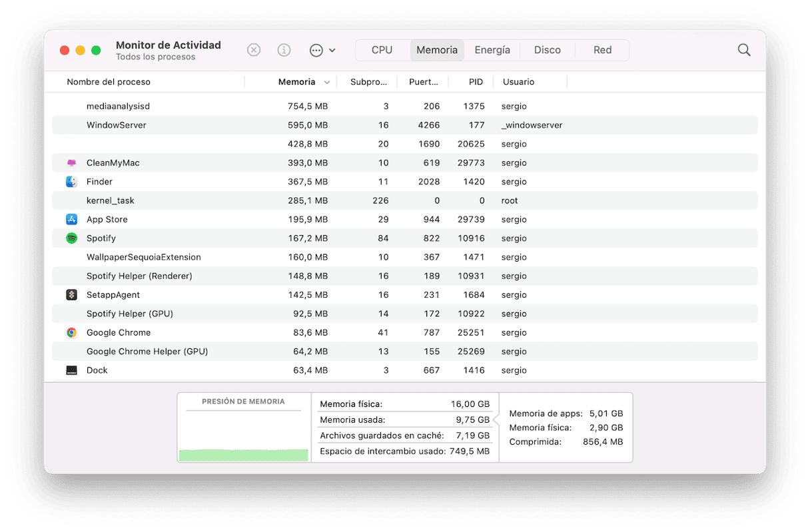Select the kernel_task process name
This screenshot has width=810, height=532.
(111, 200)
